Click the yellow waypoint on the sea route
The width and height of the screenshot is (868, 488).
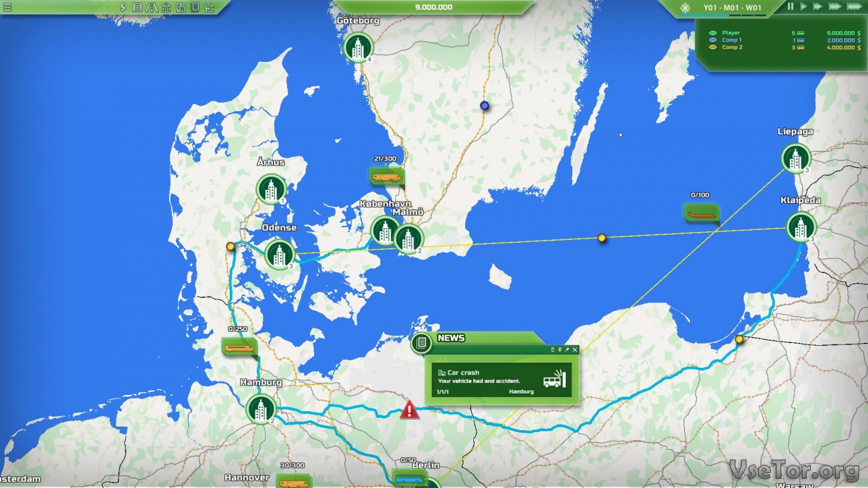(602, 238)
